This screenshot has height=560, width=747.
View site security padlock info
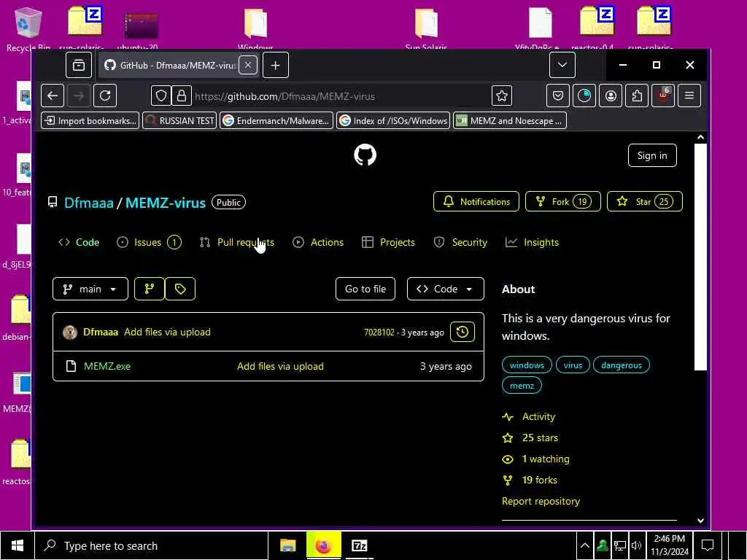point(182,96)
